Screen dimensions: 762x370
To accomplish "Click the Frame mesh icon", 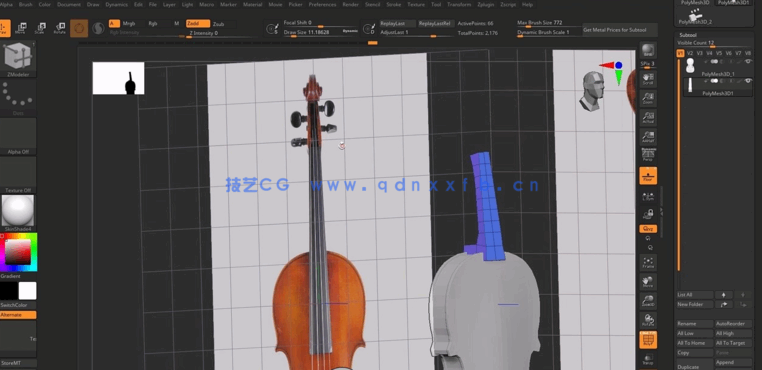I will point(648,262).
